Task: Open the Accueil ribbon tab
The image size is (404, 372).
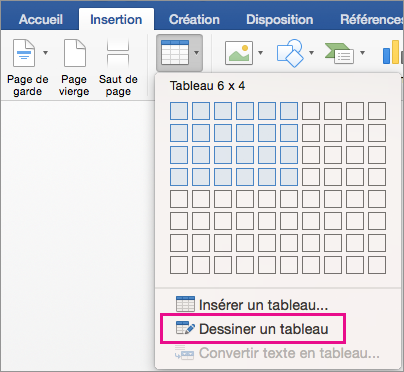Action: (41, 19)
